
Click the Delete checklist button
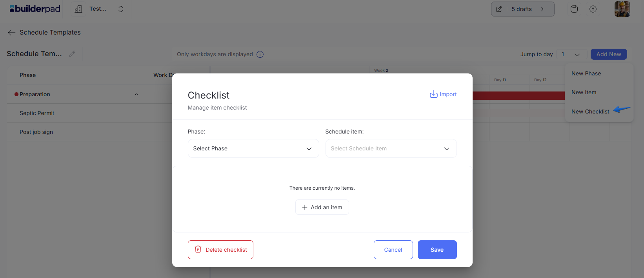tap(220, 250)
